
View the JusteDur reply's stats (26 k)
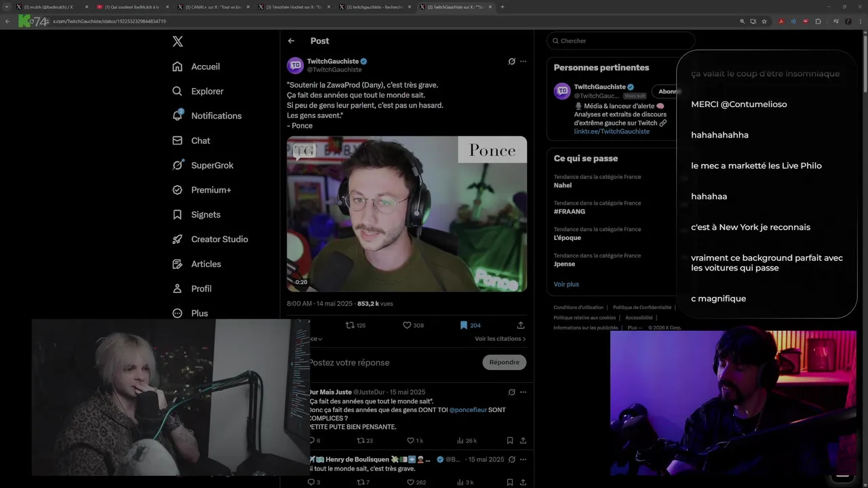coord(467,441)
